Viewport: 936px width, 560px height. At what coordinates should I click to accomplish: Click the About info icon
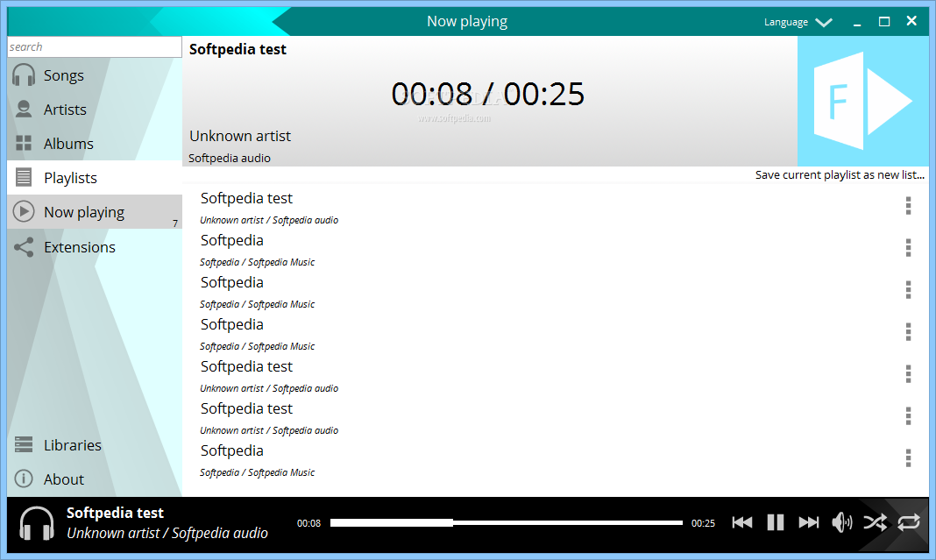click(24, 478)
